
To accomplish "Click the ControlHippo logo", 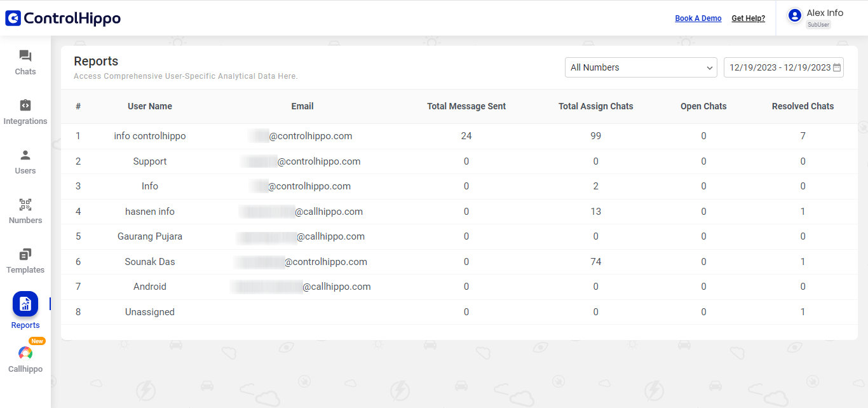I will pos(62,18).
